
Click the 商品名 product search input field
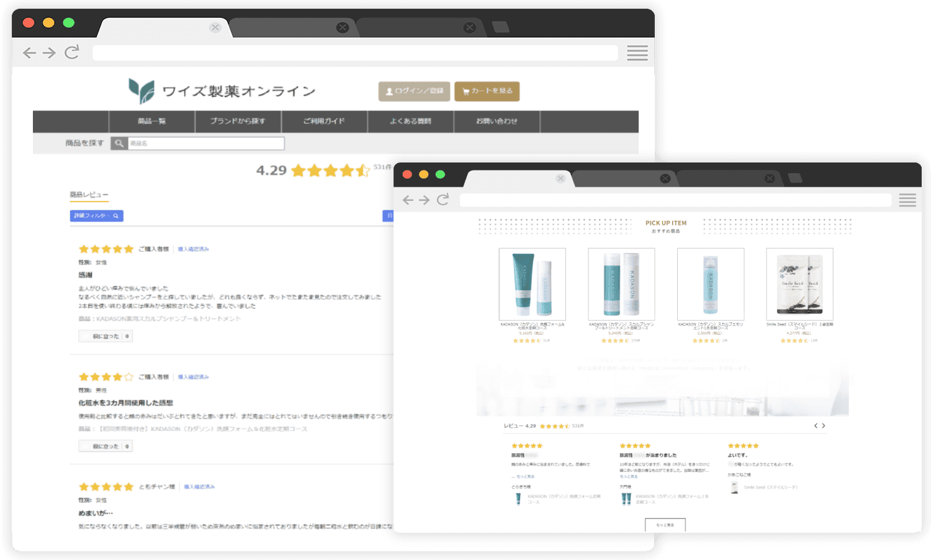click(x=206, y=143)
